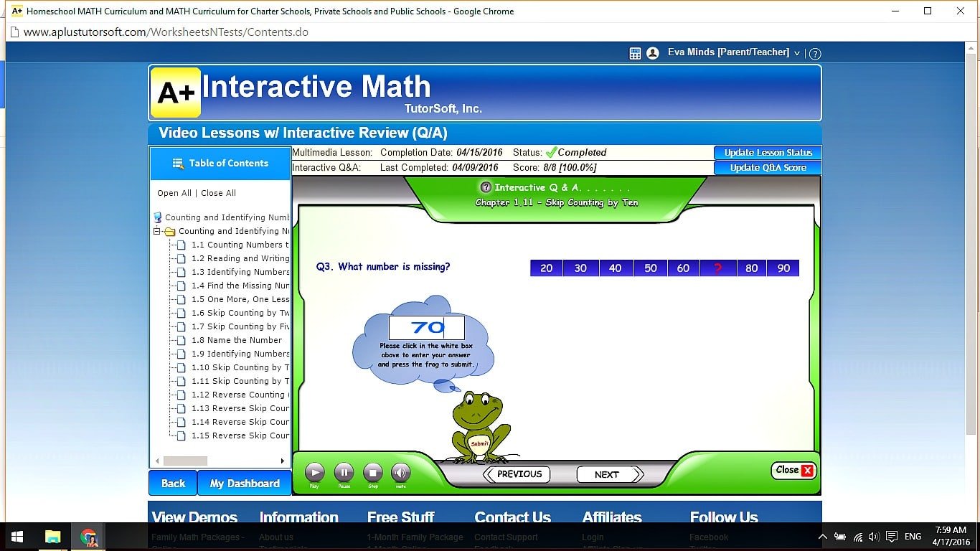980x551 pixels.
Task: Click Update Lesson Status button
Action: pyautogui.click(x=768, y=152)
